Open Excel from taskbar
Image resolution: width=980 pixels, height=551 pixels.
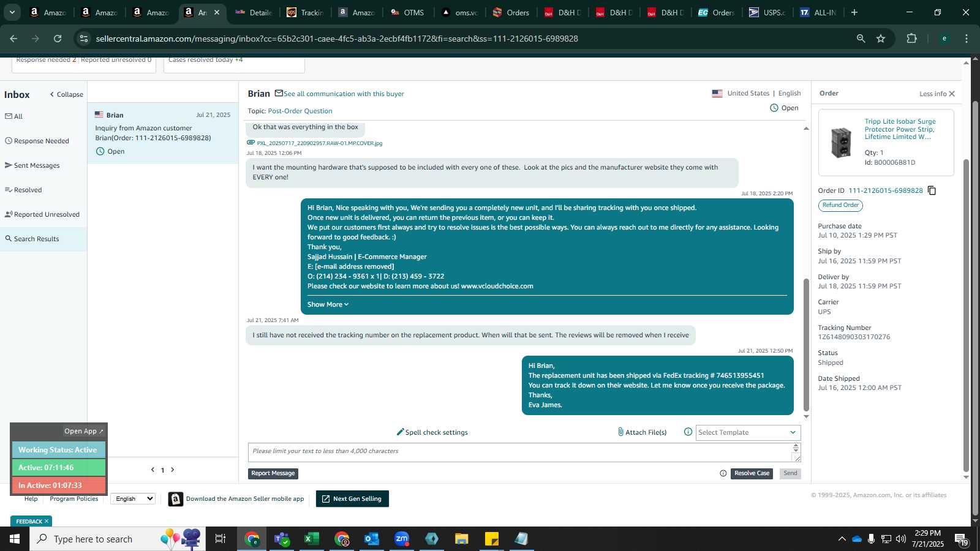pos(312,539)
